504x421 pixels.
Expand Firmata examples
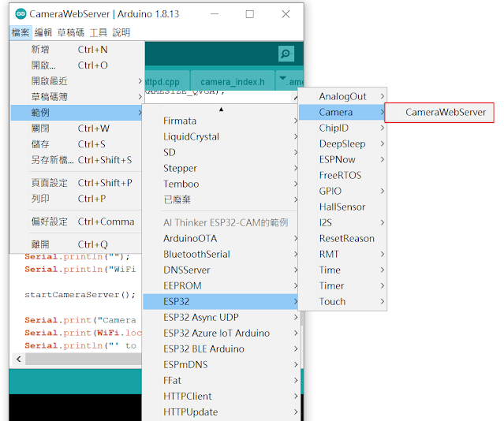[221, 121]
